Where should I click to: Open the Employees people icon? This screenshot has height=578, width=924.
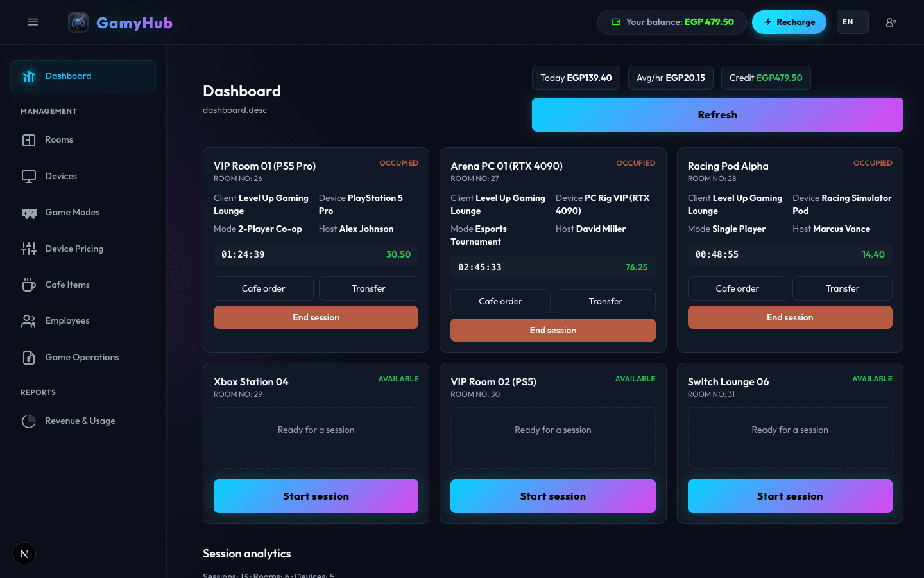coord(29,321)
